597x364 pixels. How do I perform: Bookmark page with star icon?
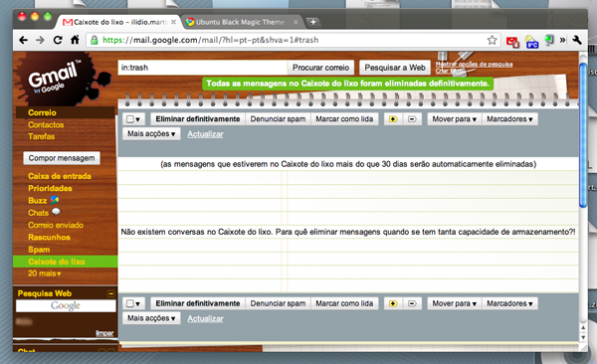492,40
